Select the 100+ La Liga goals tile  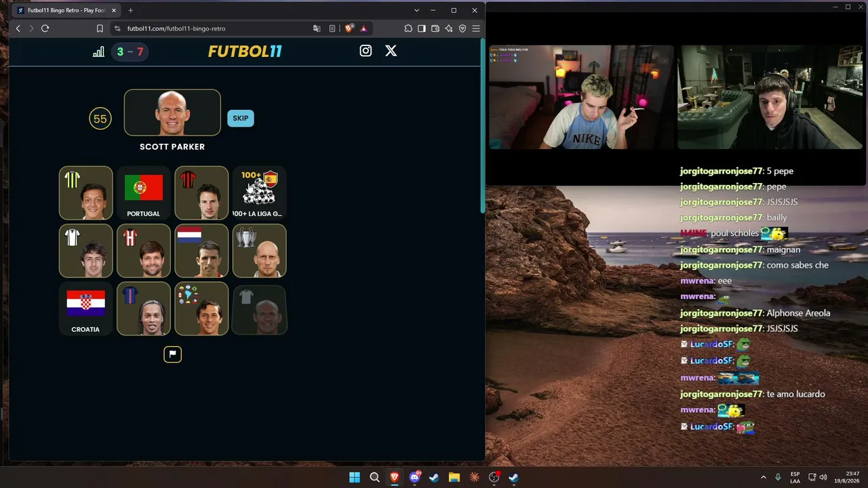tap(259, 193)
